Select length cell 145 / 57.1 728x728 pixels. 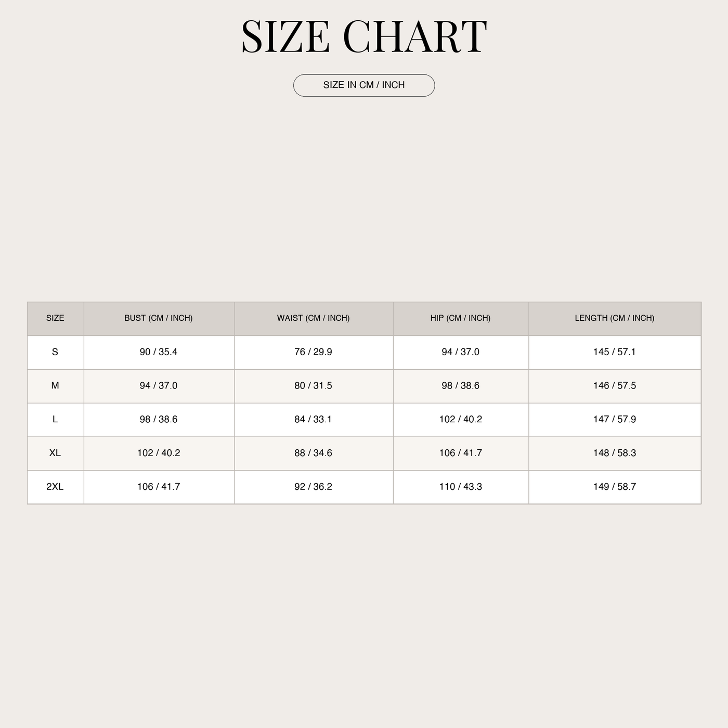tap(615, 352)
